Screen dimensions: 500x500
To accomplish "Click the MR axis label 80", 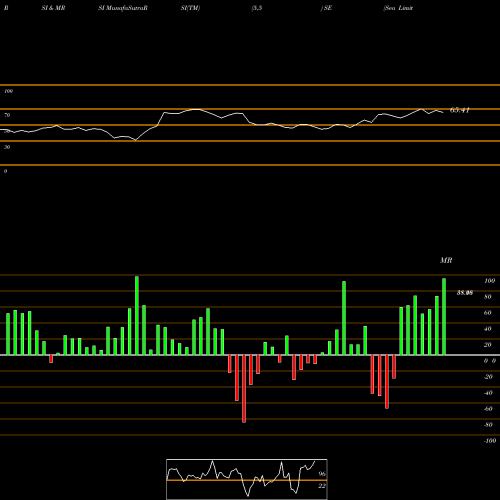I will [488, 297].
